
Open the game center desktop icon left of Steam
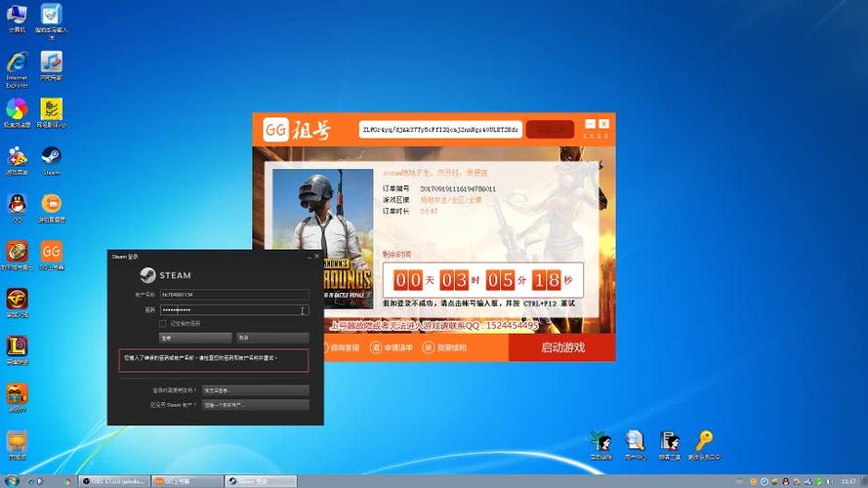pos(18,160)
